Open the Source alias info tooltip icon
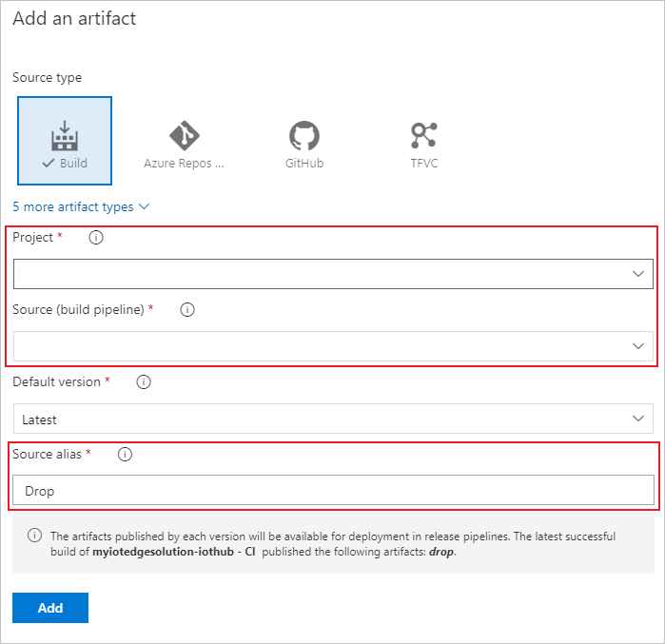665x644 pixels. (125, 455)
